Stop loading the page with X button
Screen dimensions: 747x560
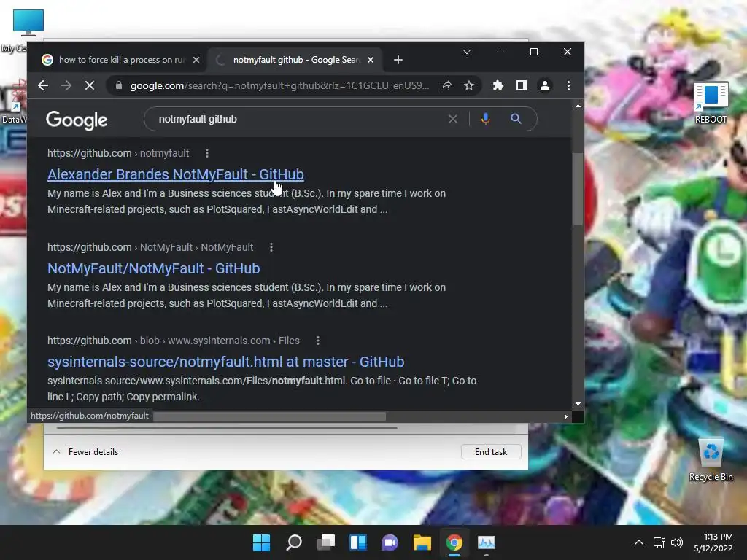[x=90, y=86]
